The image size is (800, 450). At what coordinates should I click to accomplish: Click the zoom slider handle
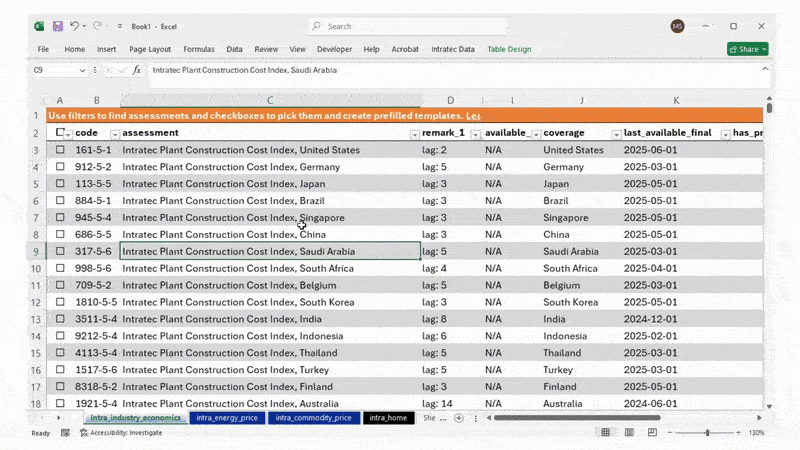[707, 433]
